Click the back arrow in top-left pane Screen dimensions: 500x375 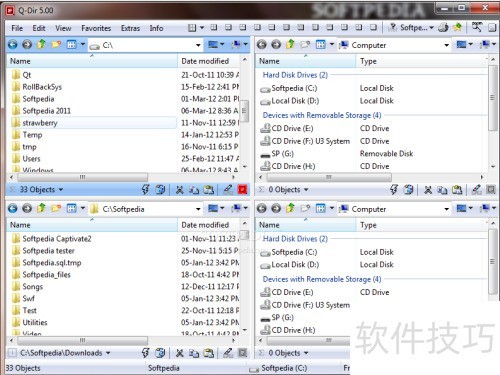[x=13, y=44]
